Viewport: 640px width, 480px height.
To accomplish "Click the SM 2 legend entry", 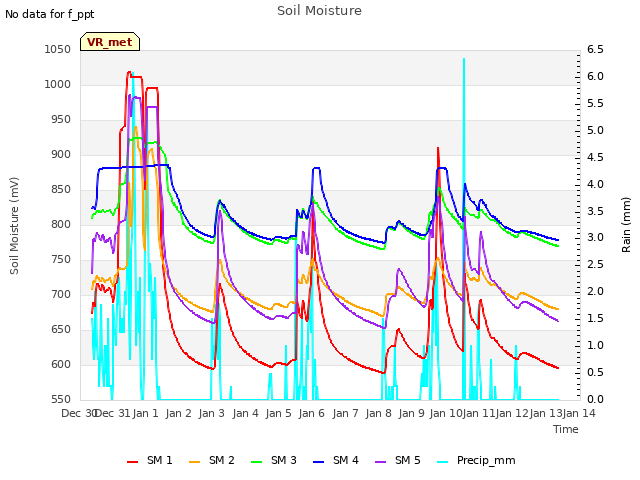I will (212, 460).
